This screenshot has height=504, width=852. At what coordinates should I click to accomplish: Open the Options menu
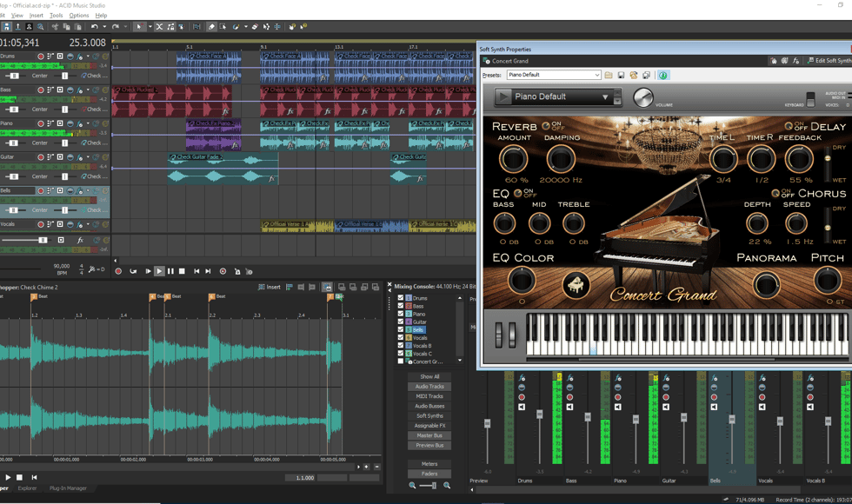[x=79, y=16]
